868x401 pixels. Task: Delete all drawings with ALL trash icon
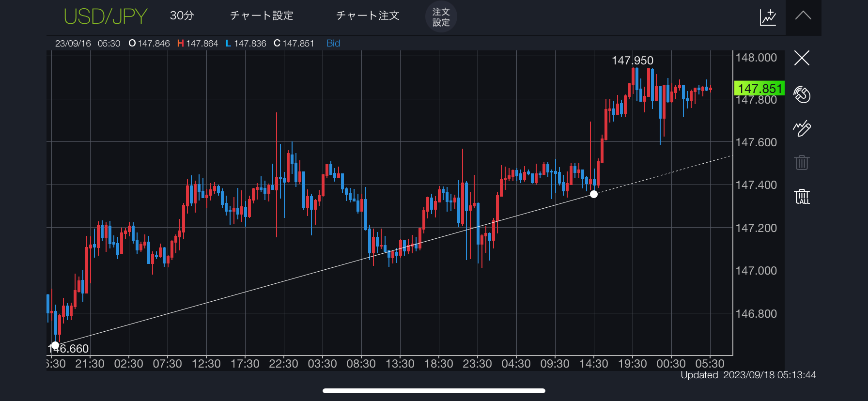click(x=802, y=197)
